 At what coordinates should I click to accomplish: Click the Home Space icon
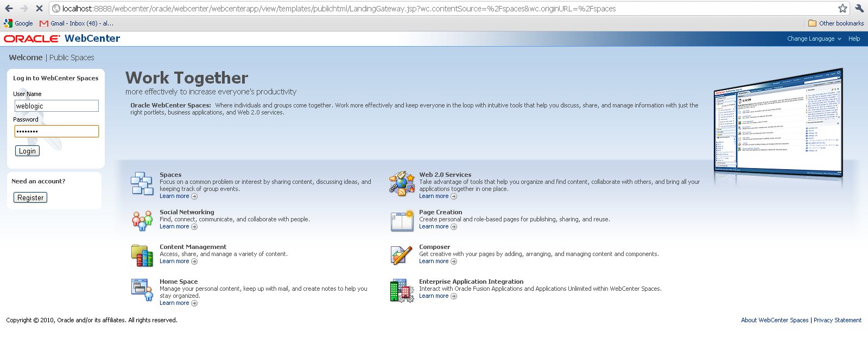(x=142, y=290)
